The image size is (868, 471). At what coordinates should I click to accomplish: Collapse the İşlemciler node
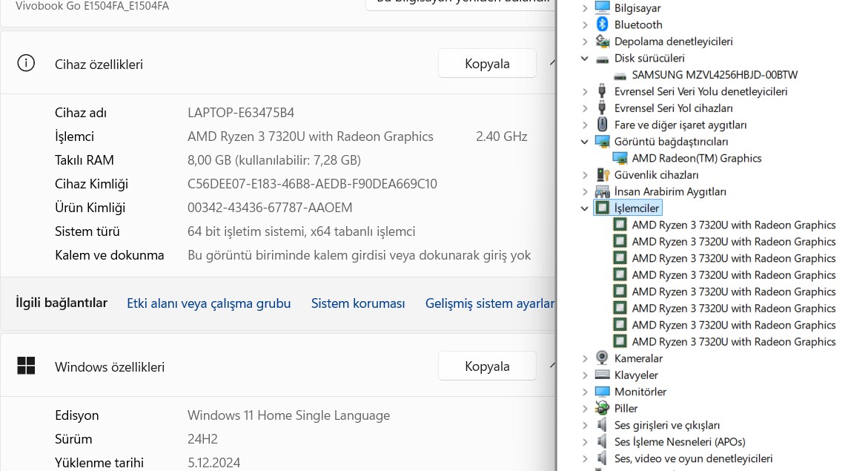pyautogui.click(x=585, y=208)
